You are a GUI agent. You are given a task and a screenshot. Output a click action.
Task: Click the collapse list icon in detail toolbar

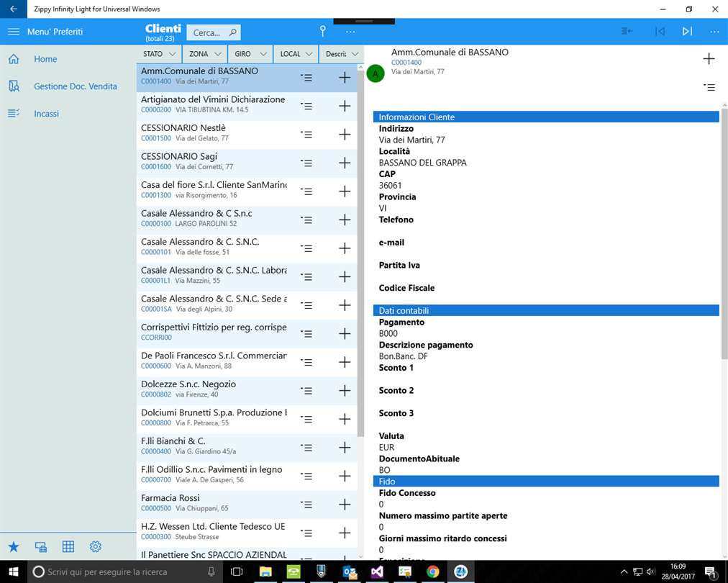(x=627, y=31)
